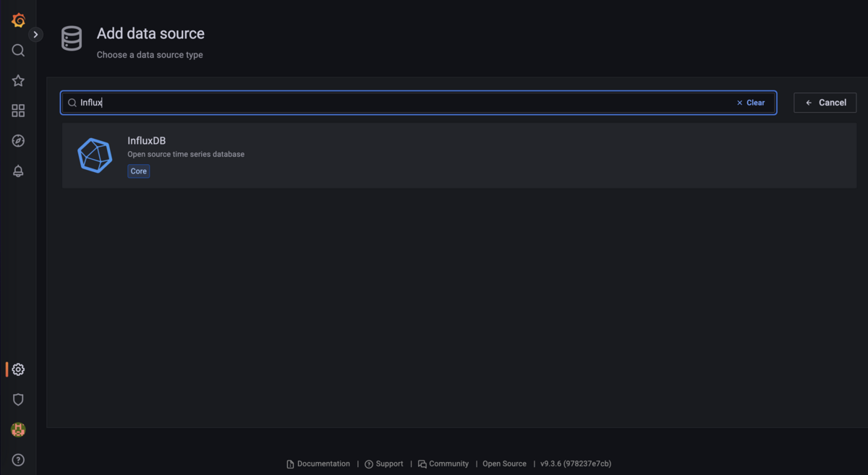Click the InfluxDB polyhedron logo
This screenshot has height=475, width=868.
(95, 155)
